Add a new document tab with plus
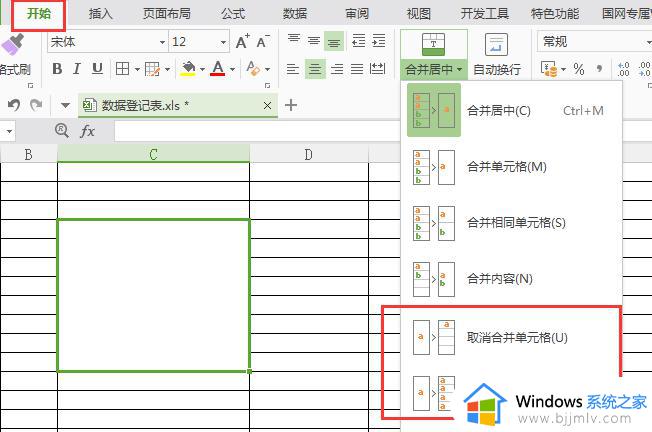Image resolution: width=652 pixels, height=432 pixels. 291,105
